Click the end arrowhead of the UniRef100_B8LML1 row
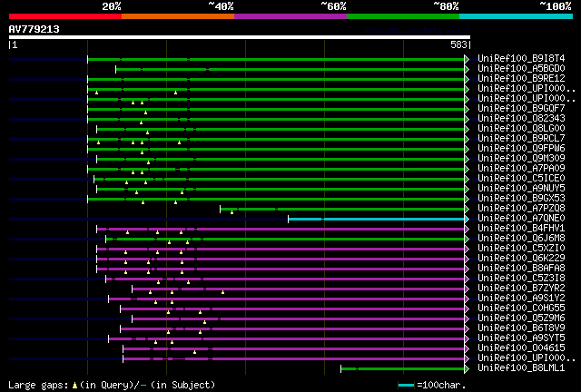This screenshot has width=581, height=392. (467, 368)
